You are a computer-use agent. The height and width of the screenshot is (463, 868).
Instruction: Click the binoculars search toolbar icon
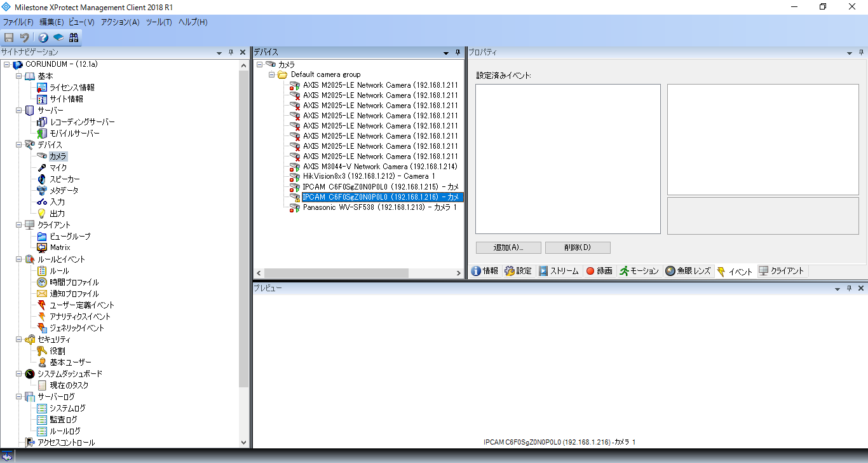click(x=74, y=38)
